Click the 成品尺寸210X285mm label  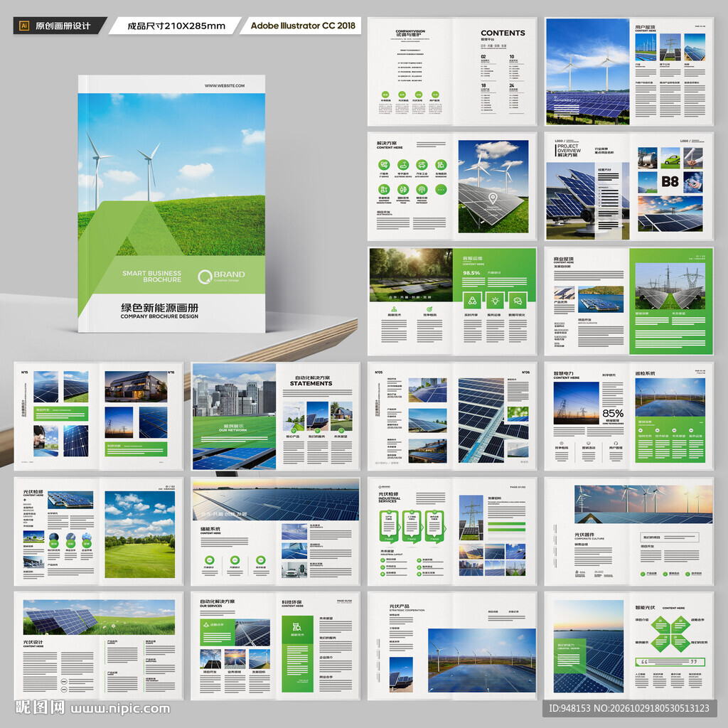[176, 26]
